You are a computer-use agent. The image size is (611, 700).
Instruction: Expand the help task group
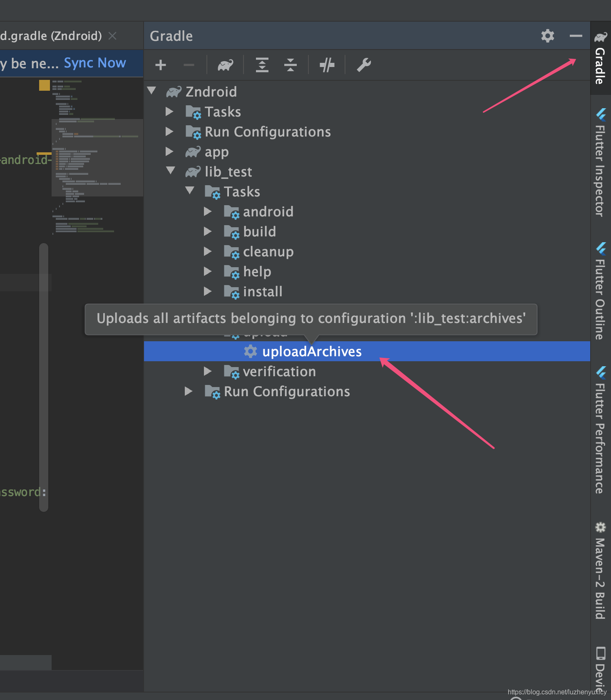coord(207,271)
